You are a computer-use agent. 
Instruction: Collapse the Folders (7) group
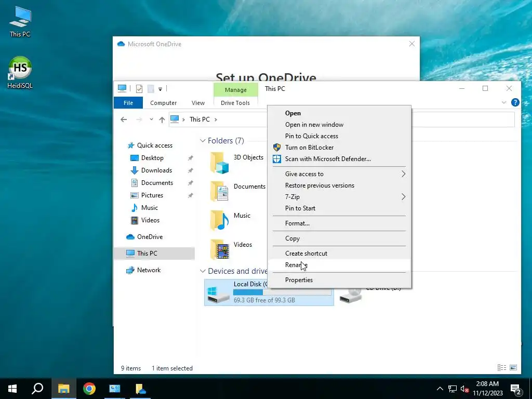[x=203, y=140]
